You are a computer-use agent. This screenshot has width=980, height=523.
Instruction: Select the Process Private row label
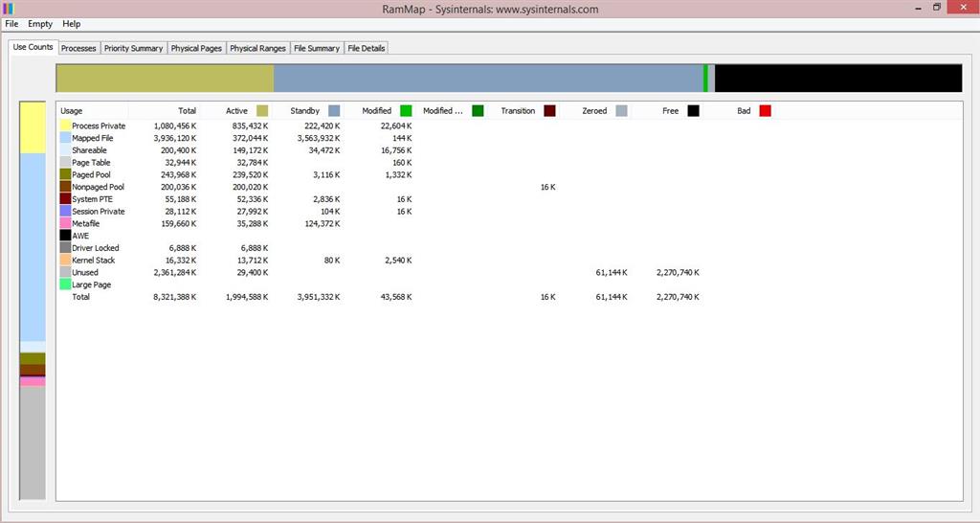tap(99, 125)
